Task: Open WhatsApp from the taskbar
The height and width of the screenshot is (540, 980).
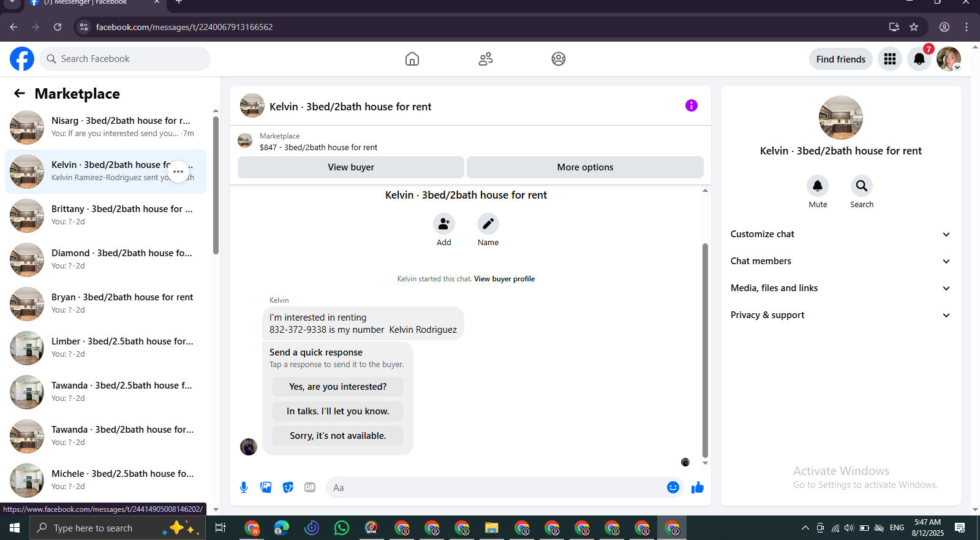Action: pos(342,528)
